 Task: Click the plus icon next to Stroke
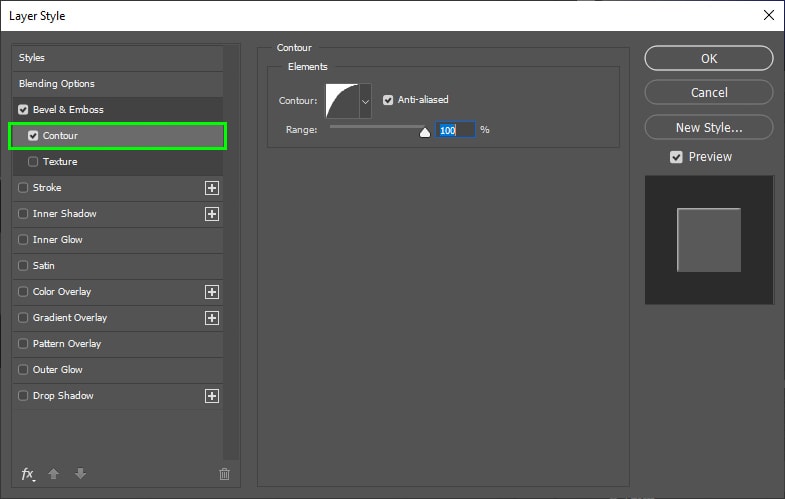211,188
